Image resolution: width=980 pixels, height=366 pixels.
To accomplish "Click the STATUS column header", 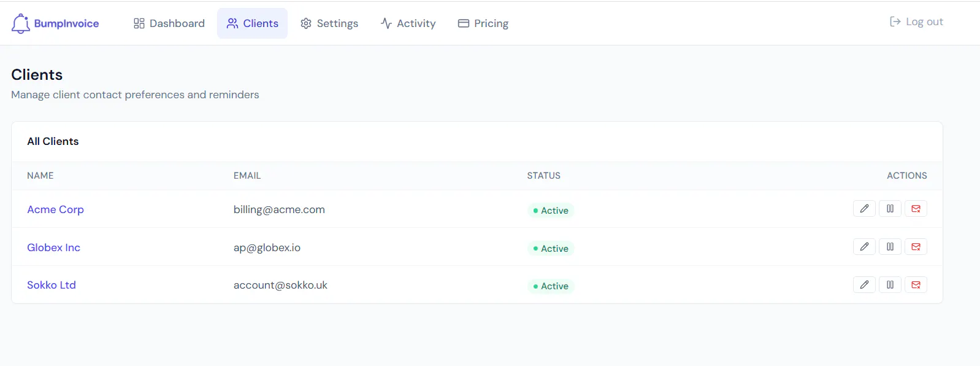I will click(543, 176).
